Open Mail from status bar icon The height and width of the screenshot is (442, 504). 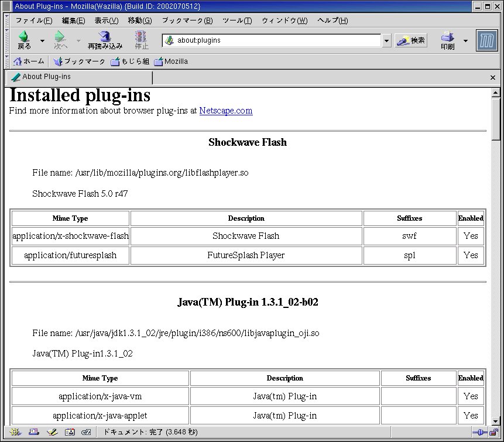pos(34,433)
